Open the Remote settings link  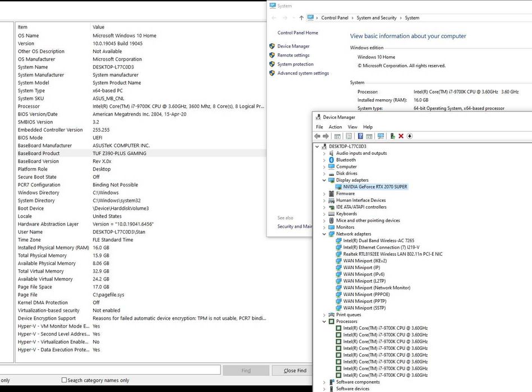click(x=293, y=55)
